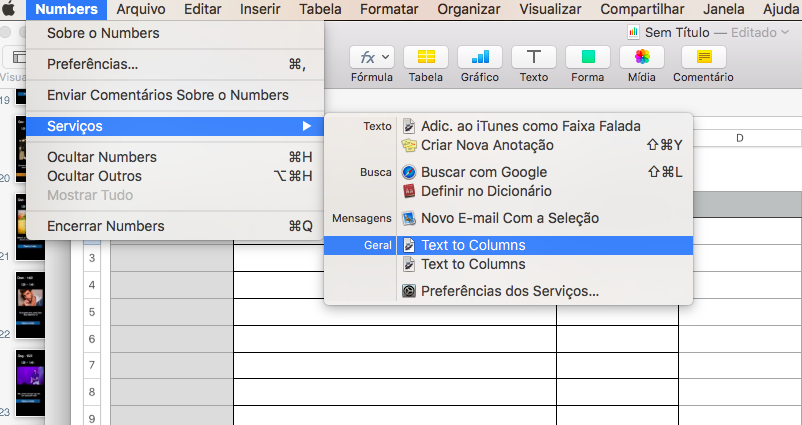Screen dimensions: 802x425
Task: Click the Numbers document icon beside Sem Título
Action: click(x=633, y=32)
